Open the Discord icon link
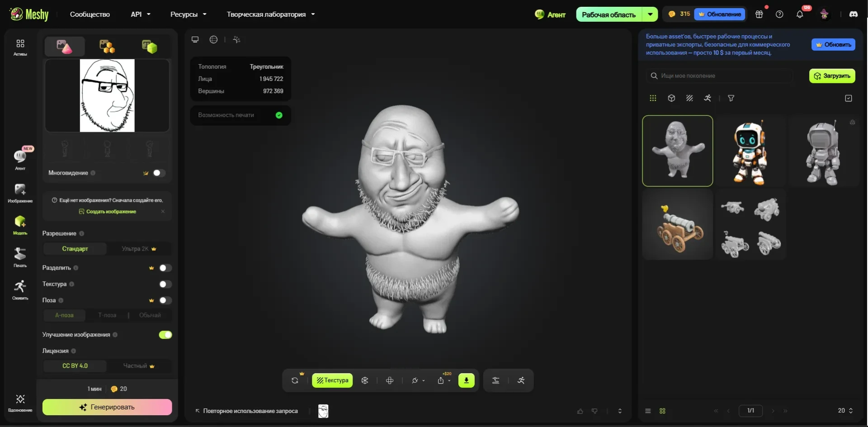This screenshot has height=427, width=868. 854,14
